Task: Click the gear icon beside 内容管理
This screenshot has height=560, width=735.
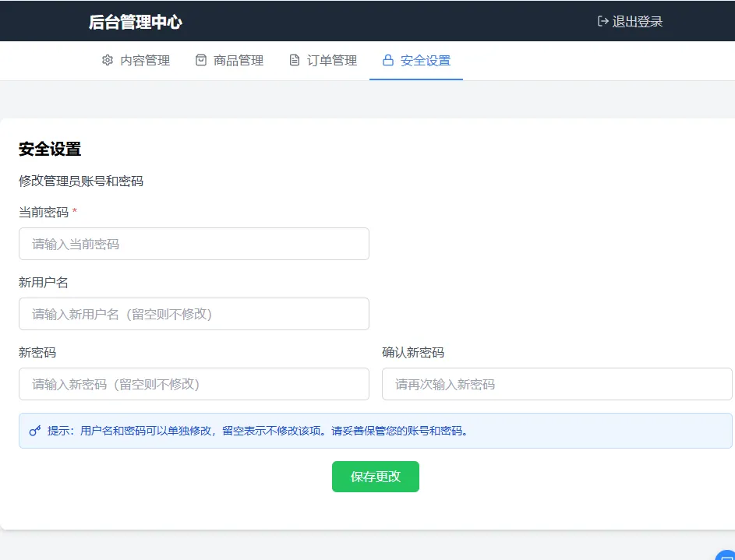Action: point(108,59)
